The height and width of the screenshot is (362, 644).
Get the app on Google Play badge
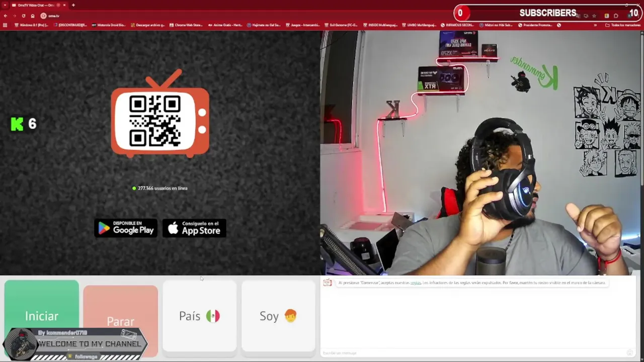click(x=126, y=228)
